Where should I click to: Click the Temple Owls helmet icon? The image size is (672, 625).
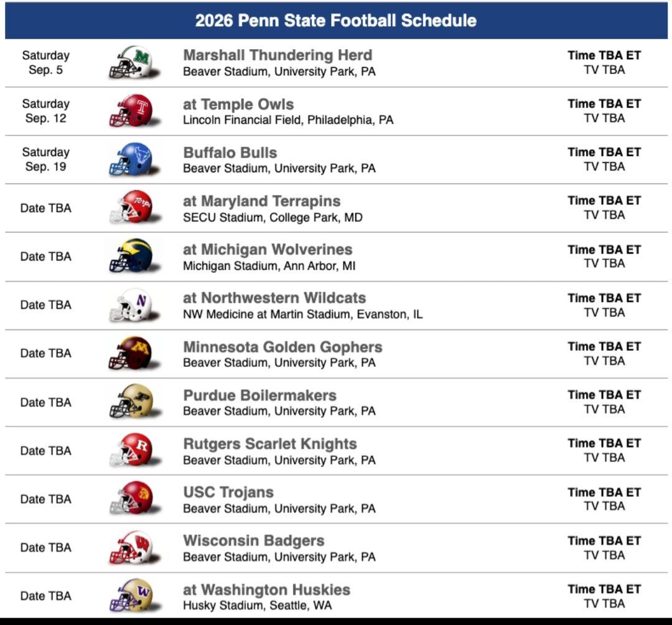(x=132, y=111)
